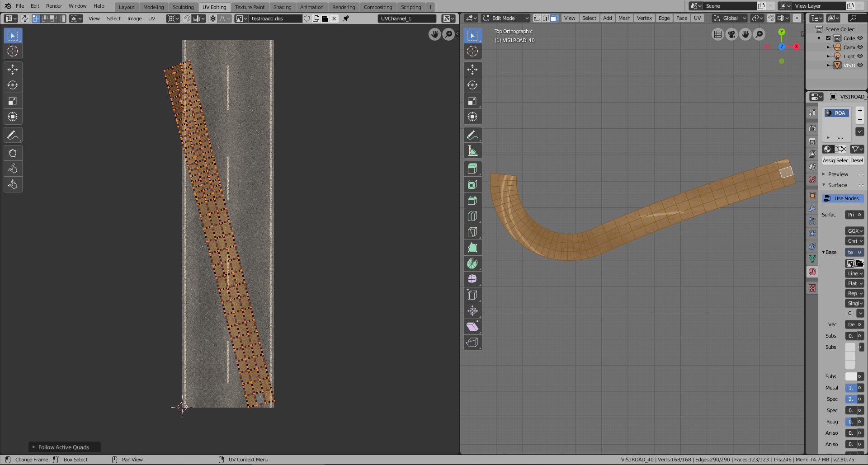Open the Modifiers properties tab

click(x=812, y=208)
